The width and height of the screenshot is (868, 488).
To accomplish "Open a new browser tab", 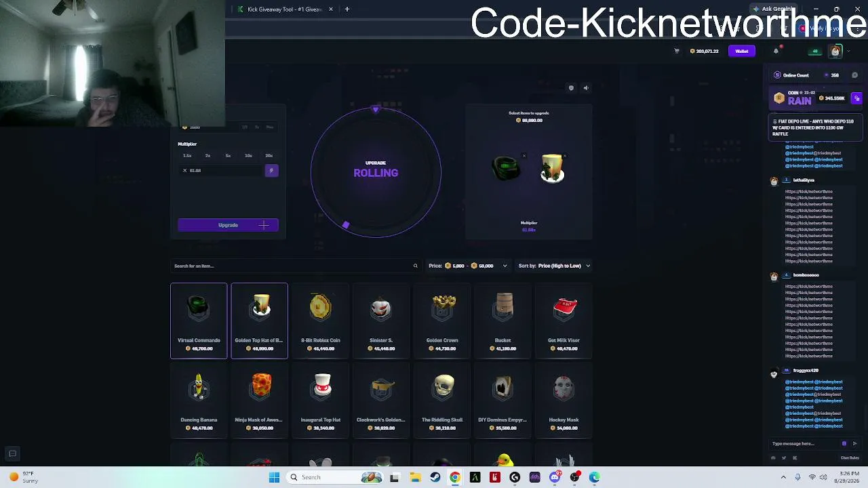I will pyautogui.click(x=347, y=9).
